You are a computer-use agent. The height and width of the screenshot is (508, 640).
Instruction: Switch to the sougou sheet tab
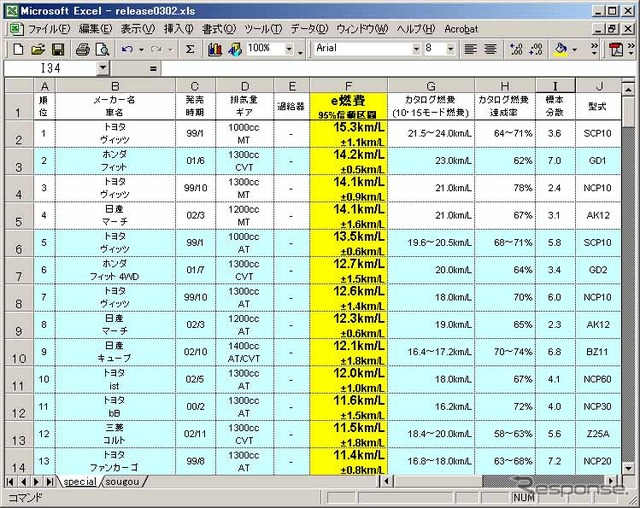click(x=122, y=482)
